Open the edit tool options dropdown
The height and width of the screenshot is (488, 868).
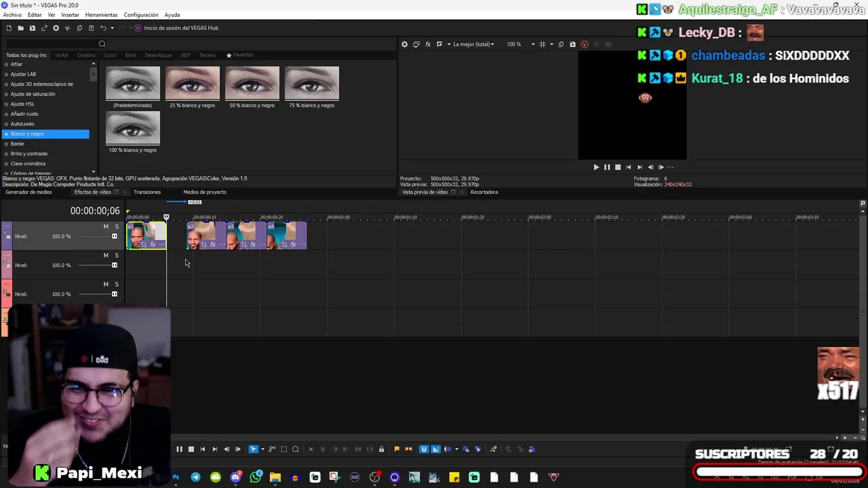click(262, 449)
